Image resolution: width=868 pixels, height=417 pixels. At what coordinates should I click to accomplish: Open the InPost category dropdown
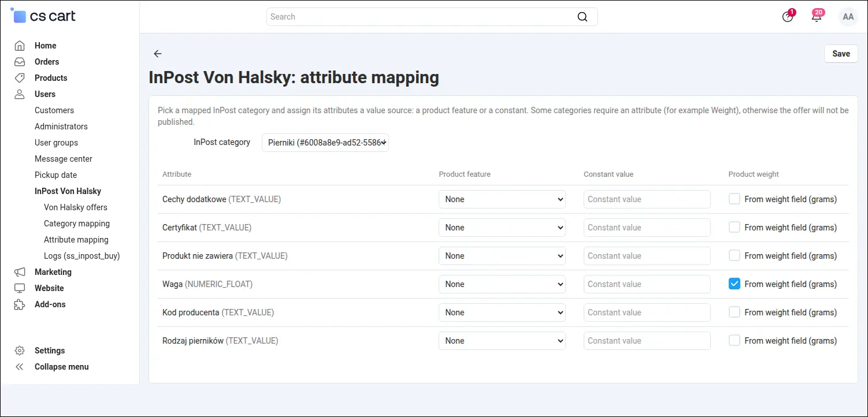tap(325, 143)
